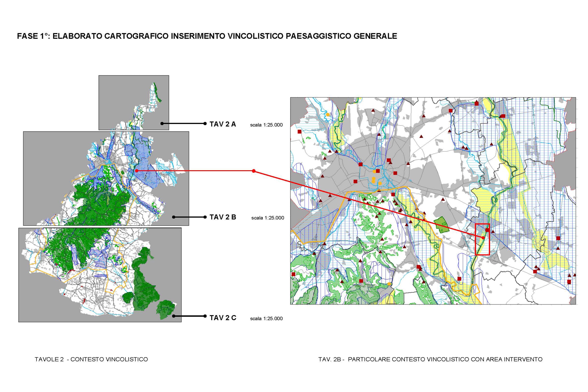
Task: Click black dot beside the TAV 2 C label
Action: [205, 316]
